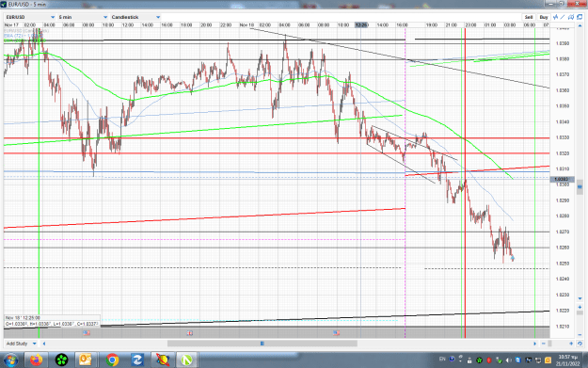Click the Nov 17 date label on time axis
The height and width of the screenshot is (368, 588).
pos(11,24)
